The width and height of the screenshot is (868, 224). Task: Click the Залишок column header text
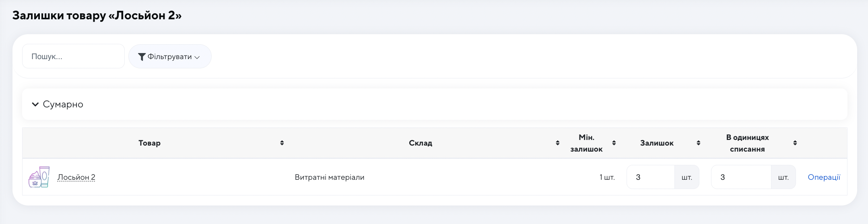pyautogui.click(x=657, y=143)
